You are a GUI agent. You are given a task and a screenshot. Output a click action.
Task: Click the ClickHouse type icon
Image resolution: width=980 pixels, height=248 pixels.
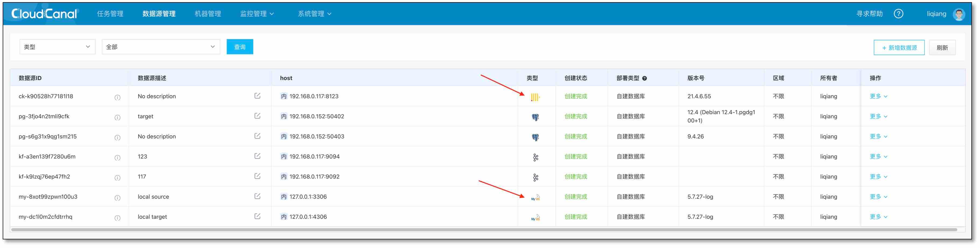pyautogui.click(x=535, y=97)
